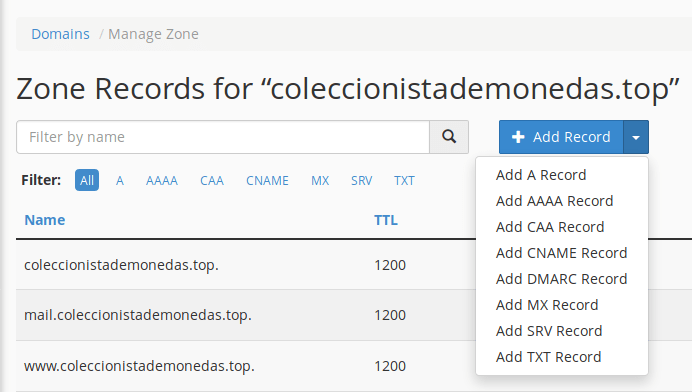Choose Add CNAME Record from menu

pos(562,253)
